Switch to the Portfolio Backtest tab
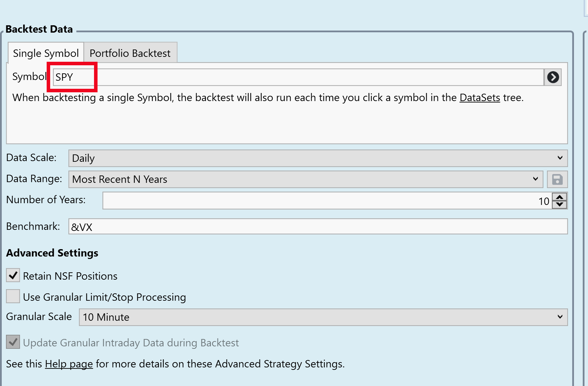 pyautogui.click(x=130, y=53)
